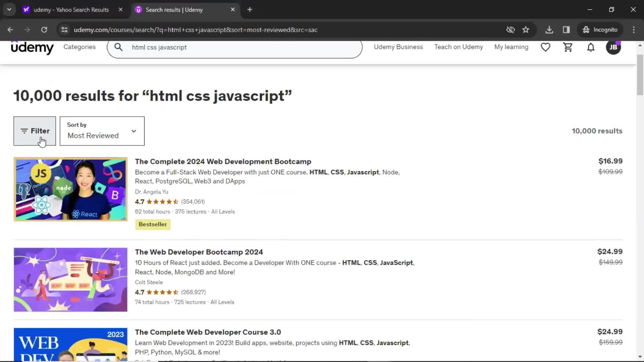
Task: Click the vertical page scrollbar thumb
Action: click(x=640, y=74)
